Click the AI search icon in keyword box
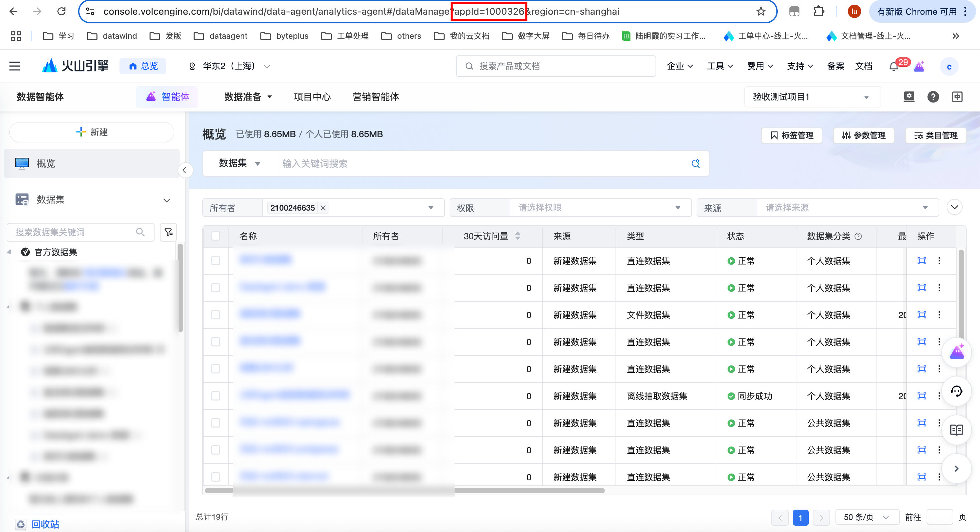This screenshot has width=980, height=532. point(695,164)
